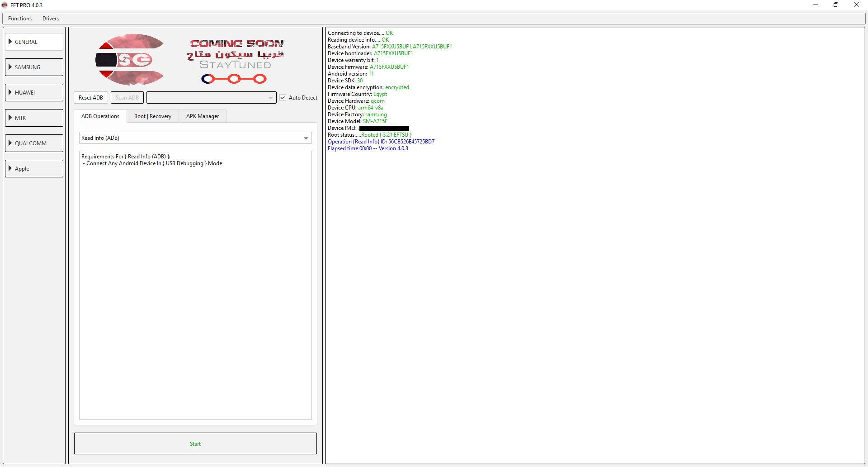Switch to ADB Operations tab
The height and width of the screenshot is (467, 868).
coord(100,116)
